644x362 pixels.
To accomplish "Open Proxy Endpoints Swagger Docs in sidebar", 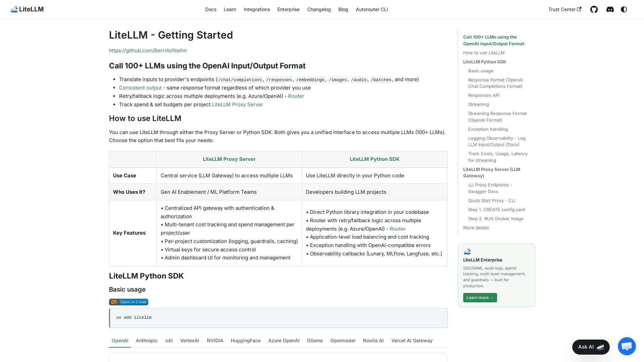I will coord(490,188).
